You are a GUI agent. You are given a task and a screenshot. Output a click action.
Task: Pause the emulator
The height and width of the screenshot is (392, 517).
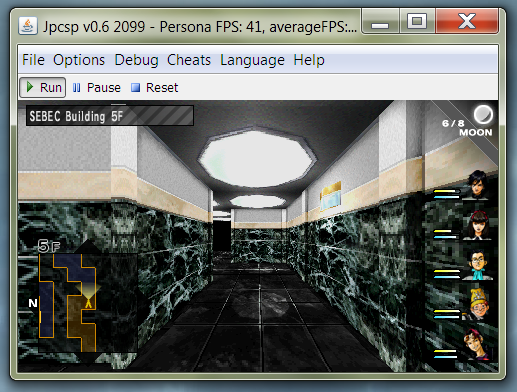96,88
